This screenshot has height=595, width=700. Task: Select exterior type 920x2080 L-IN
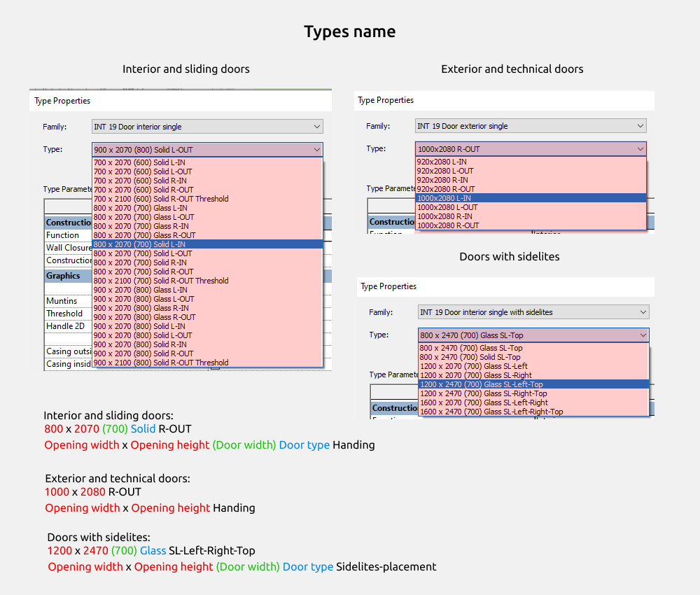point(531,162)
